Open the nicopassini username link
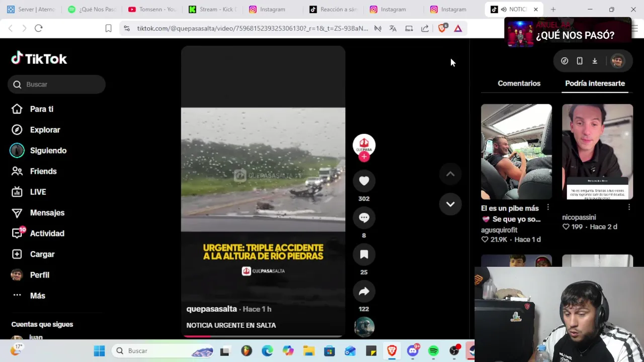644x362 pixels. pyautogui.click(x=579, y=217)
